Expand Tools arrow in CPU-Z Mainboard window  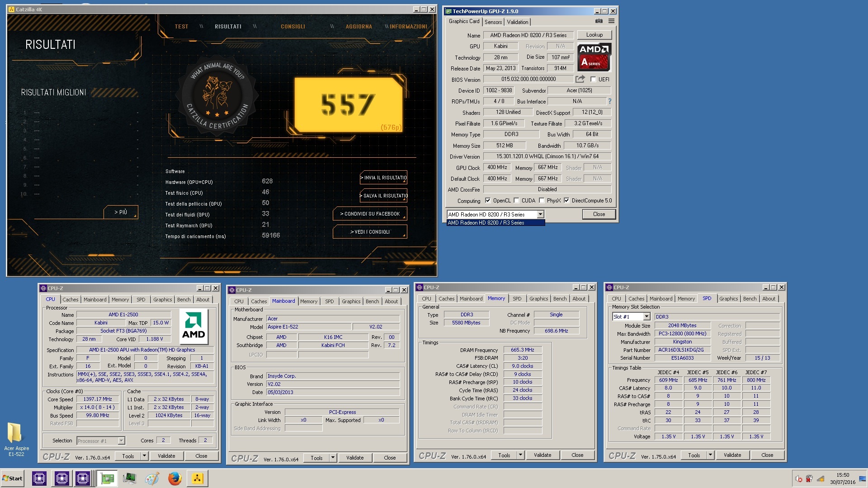pyautogui.click(x=333, y=458)
